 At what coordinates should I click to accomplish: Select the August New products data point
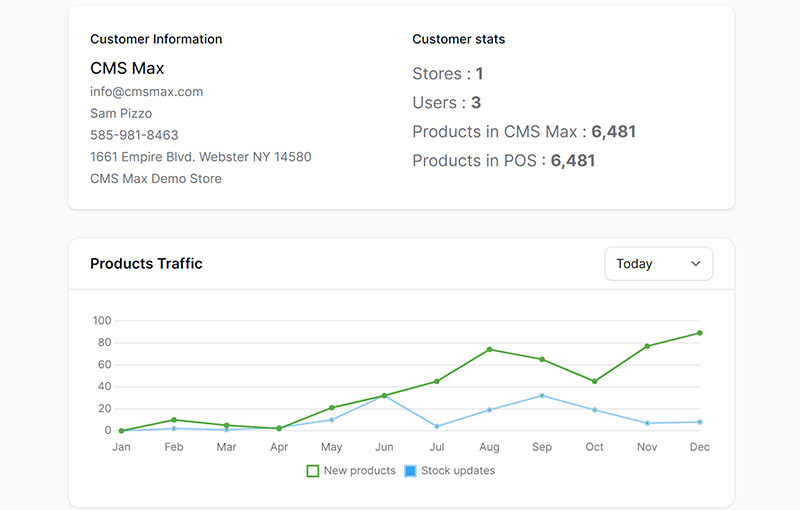[x=489, y=349]
